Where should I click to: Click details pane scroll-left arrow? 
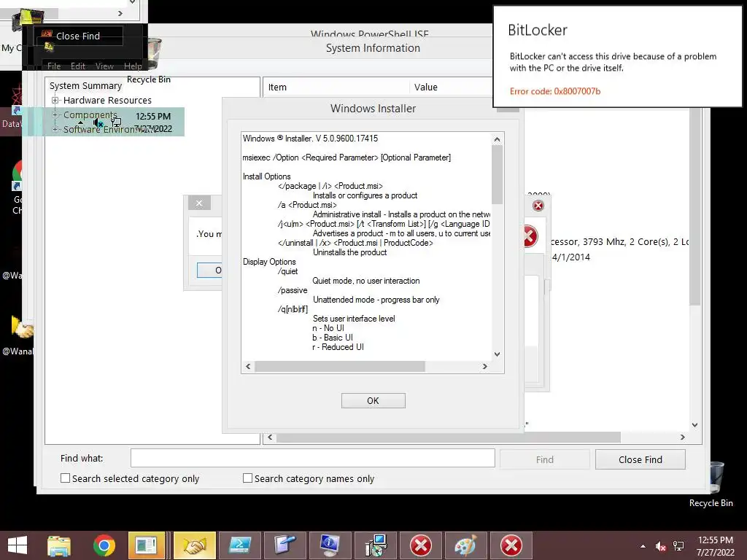pyautogui.click(x=270, y=437)
